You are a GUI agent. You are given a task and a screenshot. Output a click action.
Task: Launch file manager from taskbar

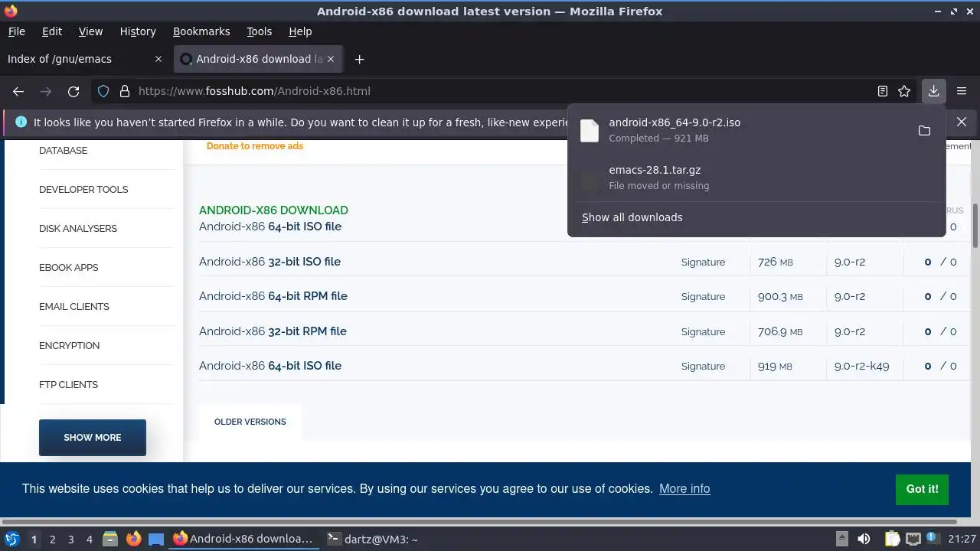click(109, 540)
